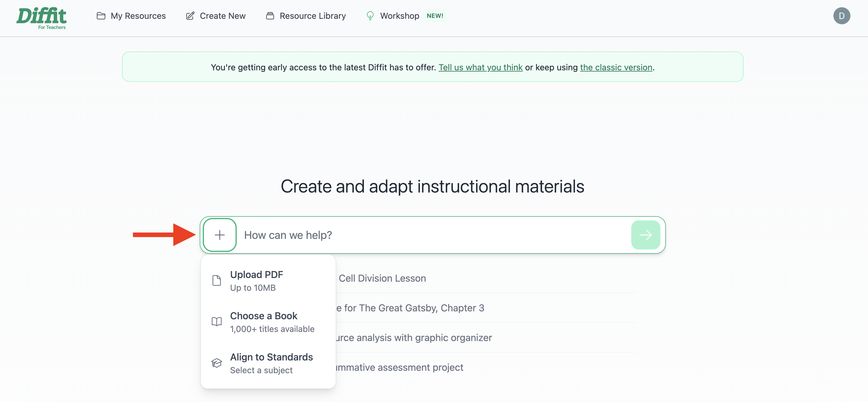Screen dimensions: 868x402
Task: Click the NEW! badge next to Workshop
Action: point(435,16)
